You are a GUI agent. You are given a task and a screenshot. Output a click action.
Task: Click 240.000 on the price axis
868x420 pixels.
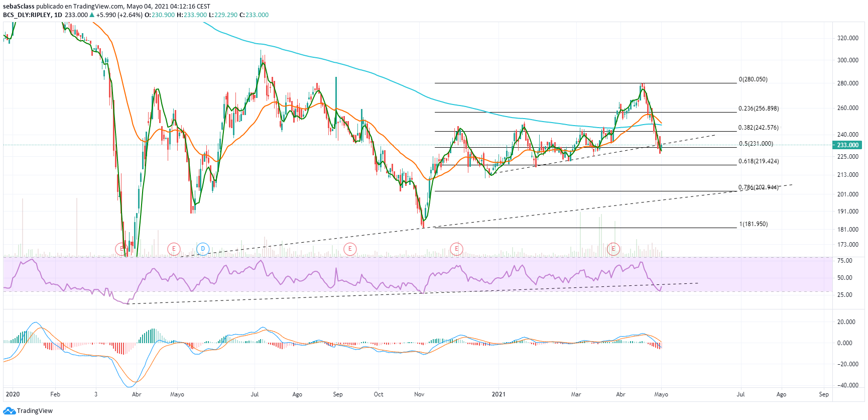click(x=848, y=135)
